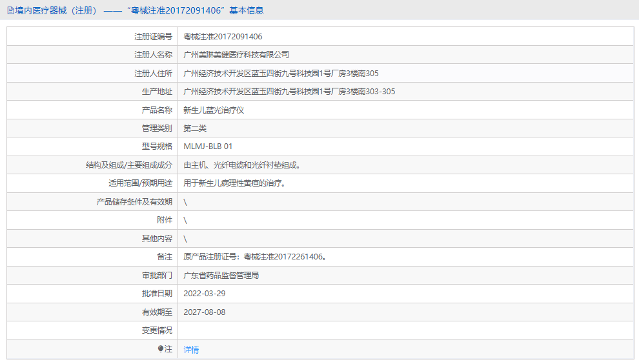Click the 注册人住所 label

tap(153, 74)
